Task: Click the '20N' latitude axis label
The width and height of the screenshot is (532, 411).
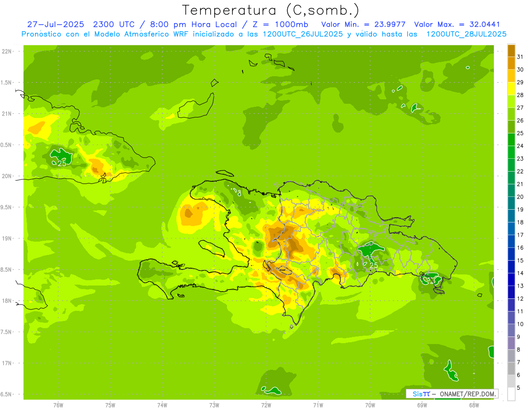Action: (x=6, y=176)
